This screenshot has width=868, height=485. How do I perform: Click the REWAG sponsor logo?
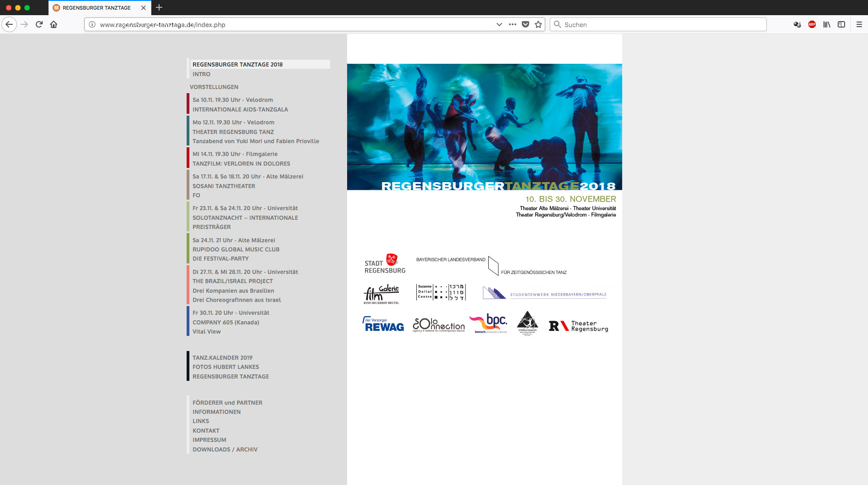click(x=383, y=324)
